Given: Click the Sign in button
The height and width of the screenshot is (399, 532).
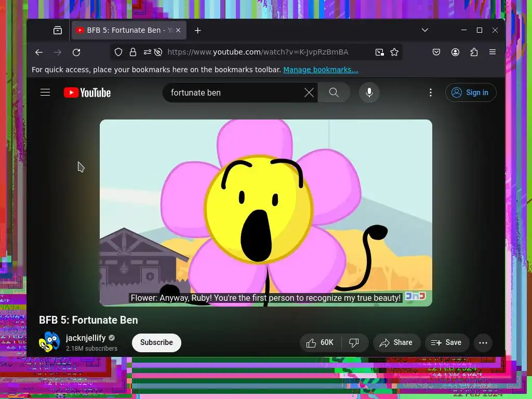Looking at the screenshot, I should (x=471, y=92).
